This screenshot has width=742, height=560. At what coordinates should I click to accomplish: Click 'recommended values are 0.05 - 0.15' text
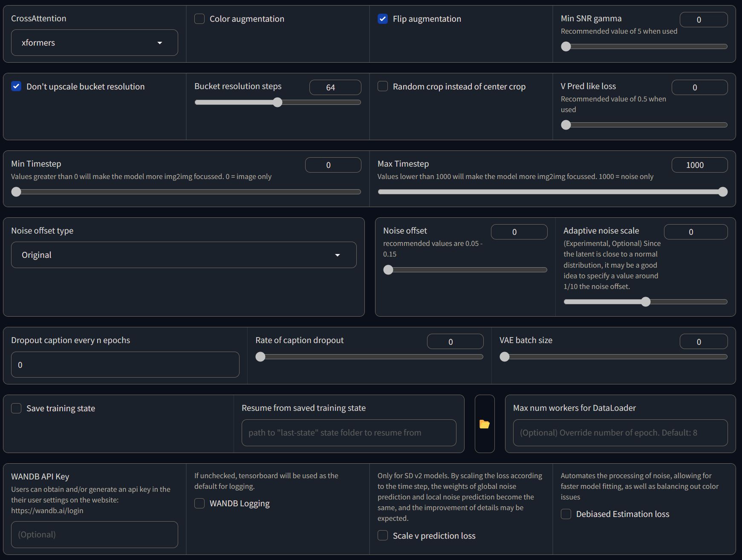(x=433, y=248)
